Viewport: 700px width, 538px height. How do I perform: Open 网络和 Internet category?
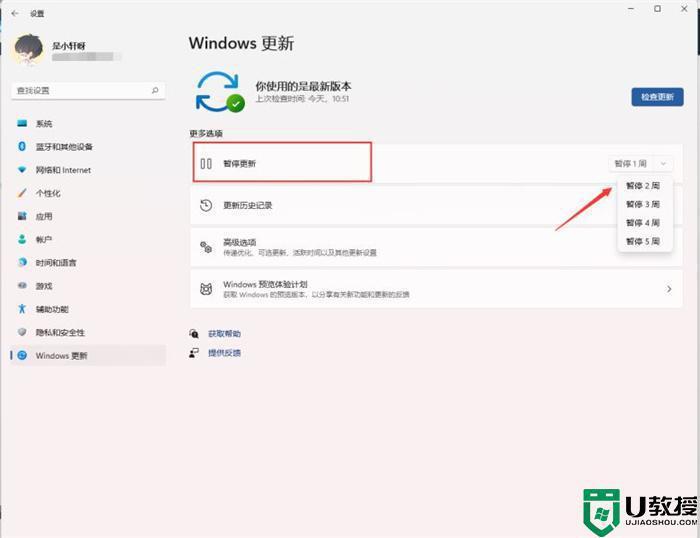click(x=88, y=170)
